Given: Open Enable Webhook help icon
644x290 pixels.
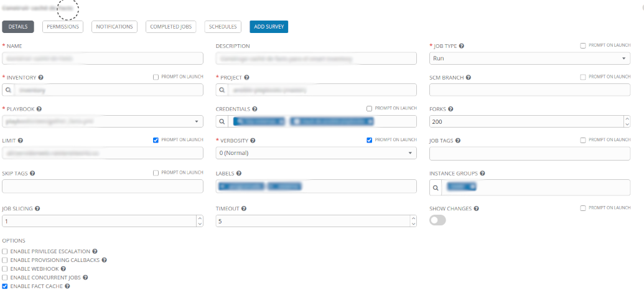Looking at the screenshot, I should tap(63, 269).
